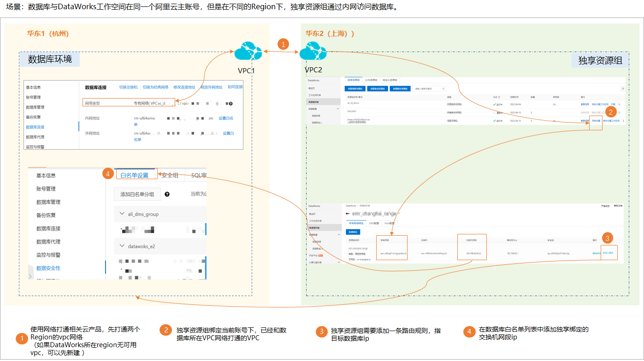Click 产品动态 link at top right

pyautogui.click(x=605, y=206)
